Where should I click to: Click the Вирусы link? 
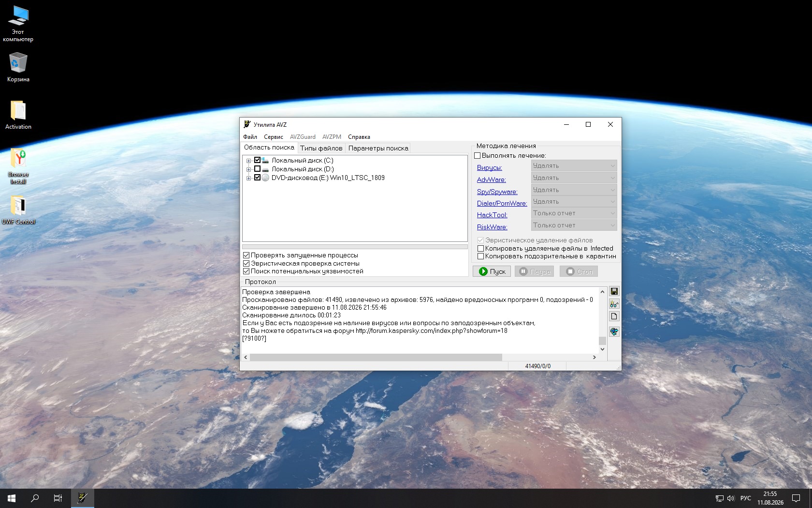coord(489,168)
